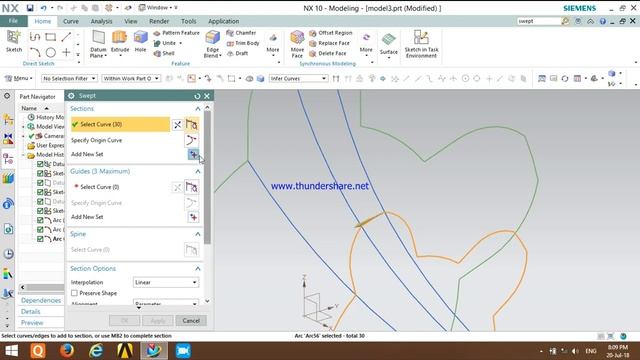Open the Menu dropdown button
The image size is (640, 360).
18,78
